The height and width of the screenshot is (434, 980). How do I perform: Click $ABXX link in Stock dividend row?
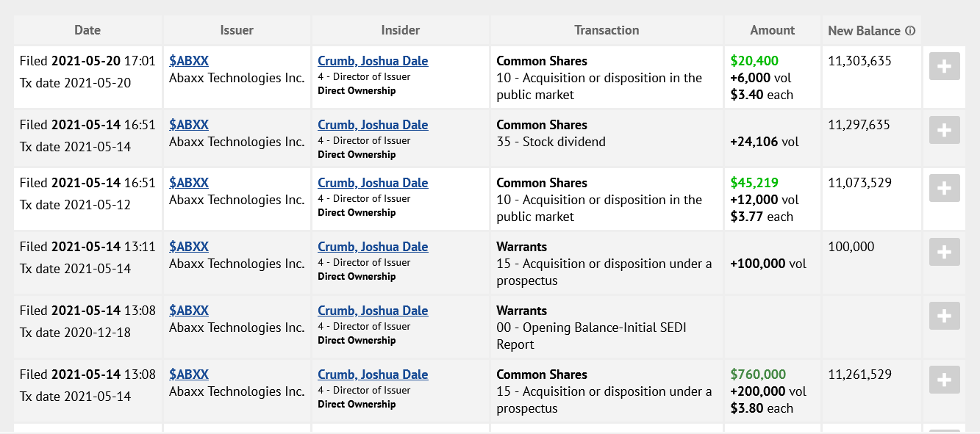click(x=189, y=125)
